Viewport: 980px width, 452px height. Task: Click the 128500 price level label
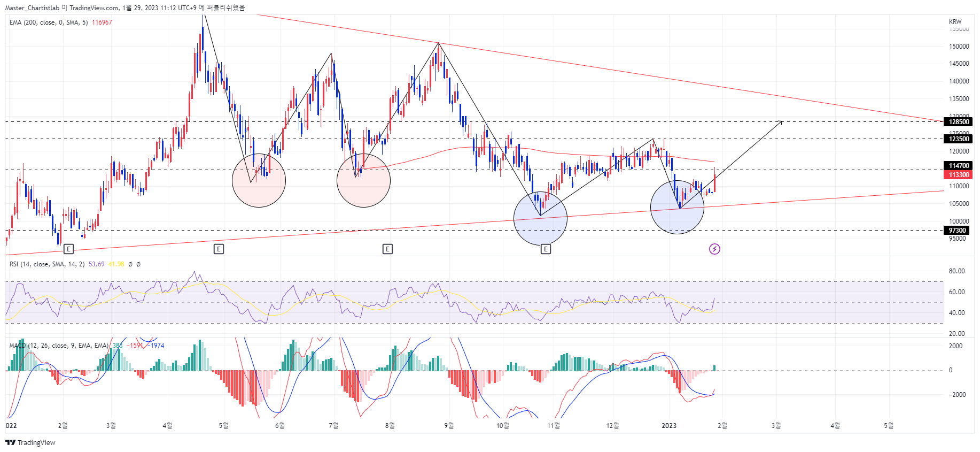[x=959, y=122]
